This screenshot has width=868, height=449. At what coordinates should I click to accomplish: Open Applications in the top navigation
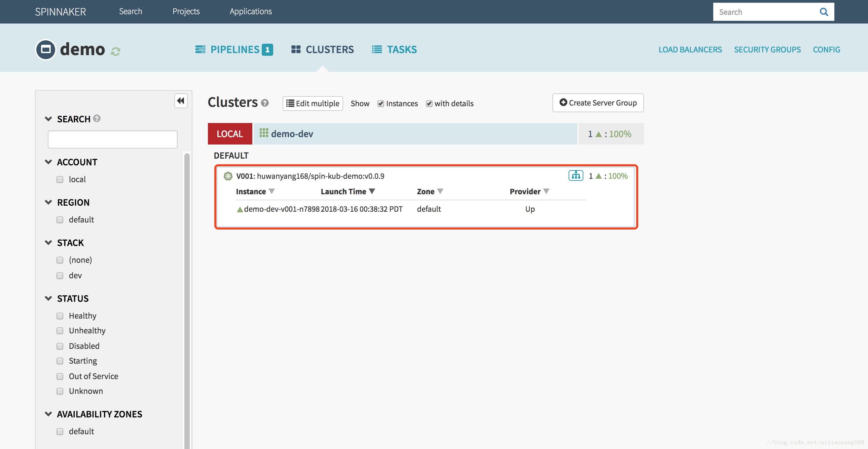pyautogui.click(x=251, y=11)
